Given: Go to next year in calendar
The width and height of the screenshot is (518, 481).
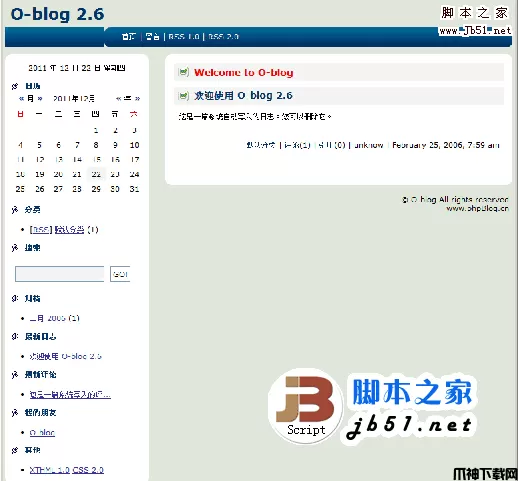Looking at the screenshot, I should click(137, 98).
